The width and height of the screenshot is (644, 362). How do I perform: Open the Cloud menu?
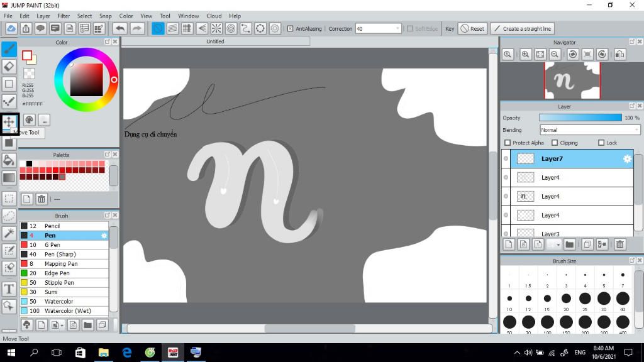(x=214, y=16)
